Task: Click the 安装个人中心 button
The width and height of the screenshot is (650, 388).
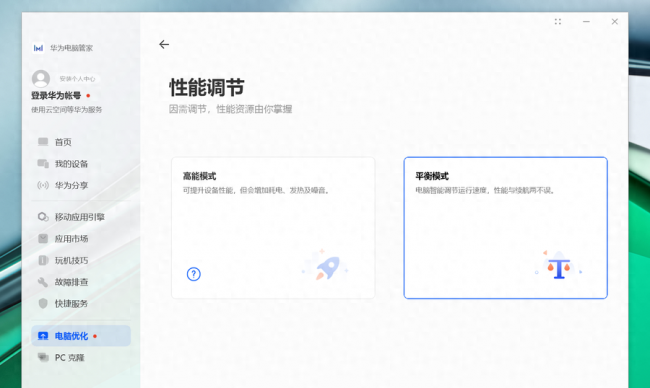Action: (77, 79)
